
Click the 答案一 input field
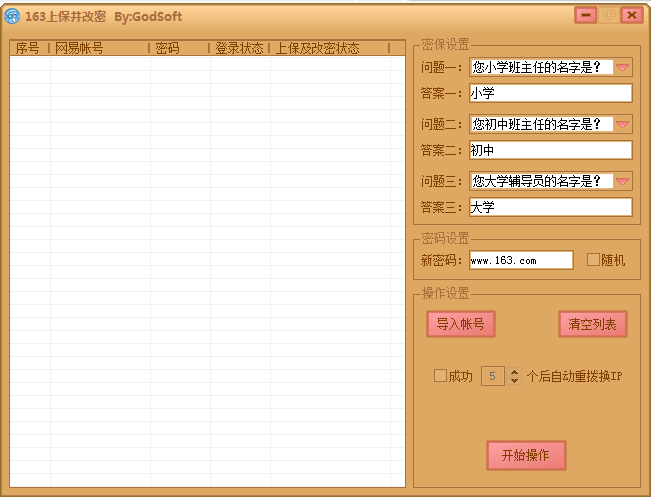point(551,93)
